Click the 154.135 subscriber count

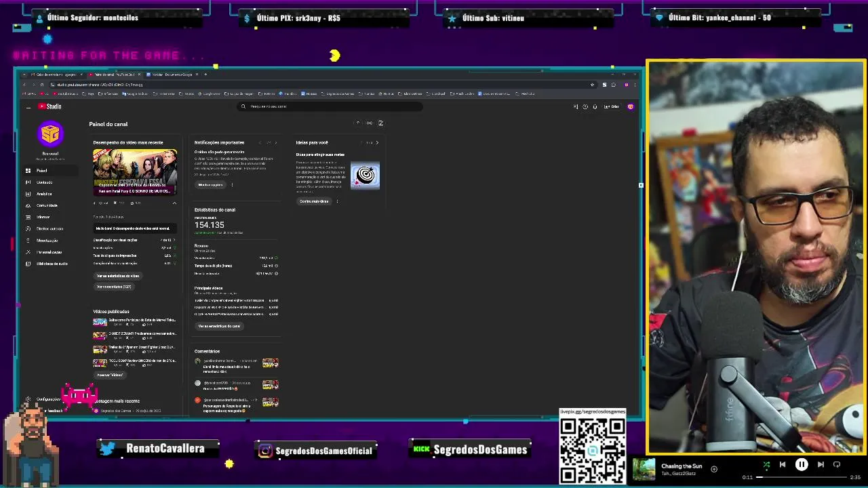click(209, 225)
